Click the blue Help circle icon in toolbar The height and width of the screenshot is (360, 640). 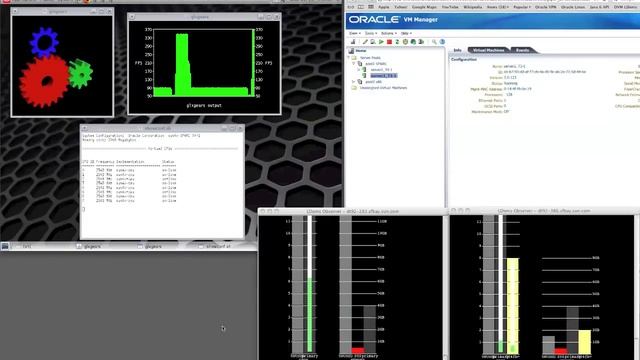(x=442, y=42)
